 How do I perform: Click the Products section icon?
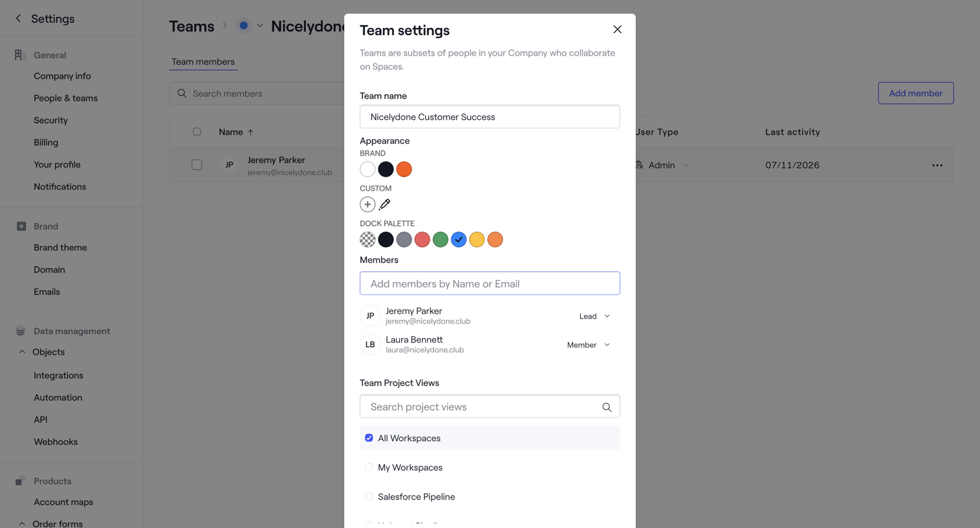pyautogui.click(x=20, y=481)
